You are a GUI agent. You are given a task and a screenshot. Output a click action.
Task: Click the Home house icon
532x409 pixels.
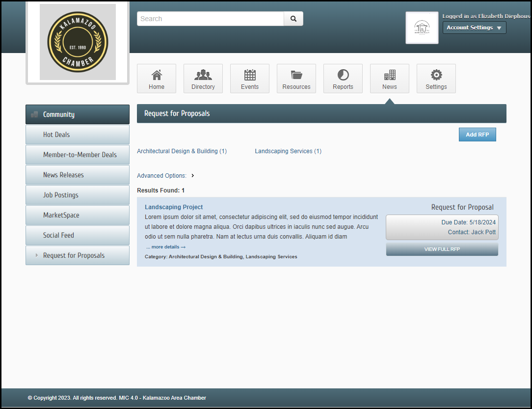[157, 75]
